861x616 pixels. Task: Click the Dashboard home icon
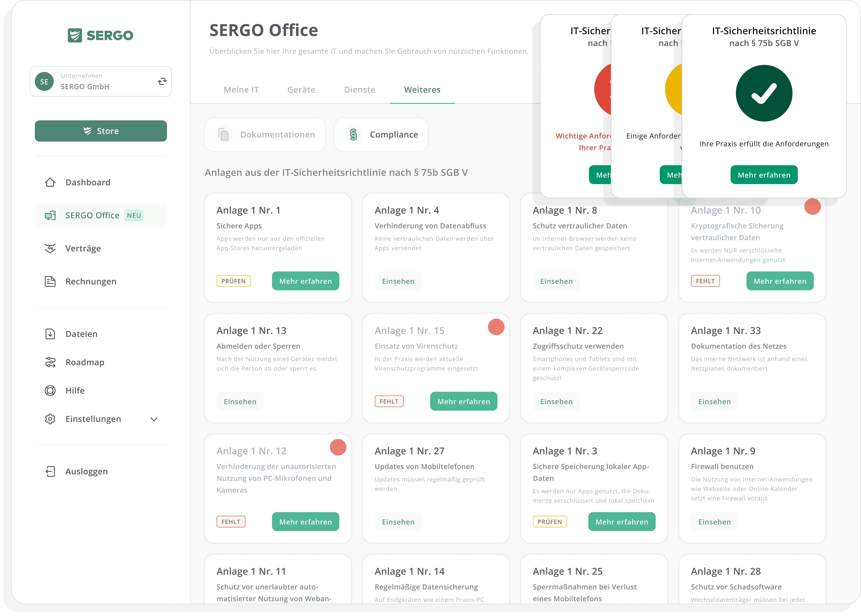click(50, 182)
